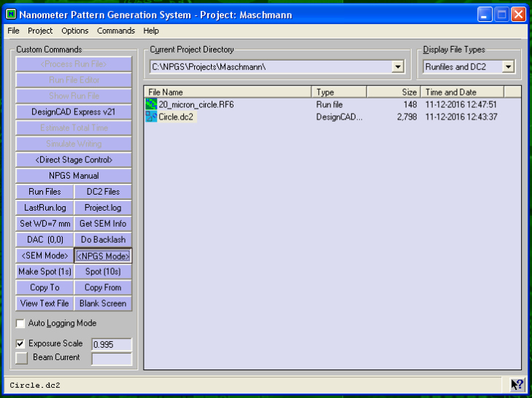Switch to SEM Mode

tap(45, 256)
